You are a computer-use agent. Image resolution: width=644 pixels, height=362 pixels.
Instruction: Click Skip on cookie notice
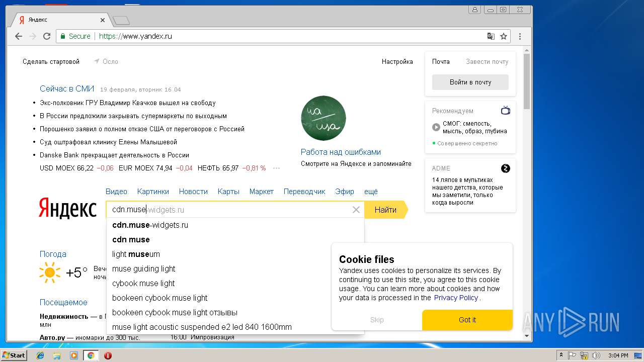coord(377,320)
